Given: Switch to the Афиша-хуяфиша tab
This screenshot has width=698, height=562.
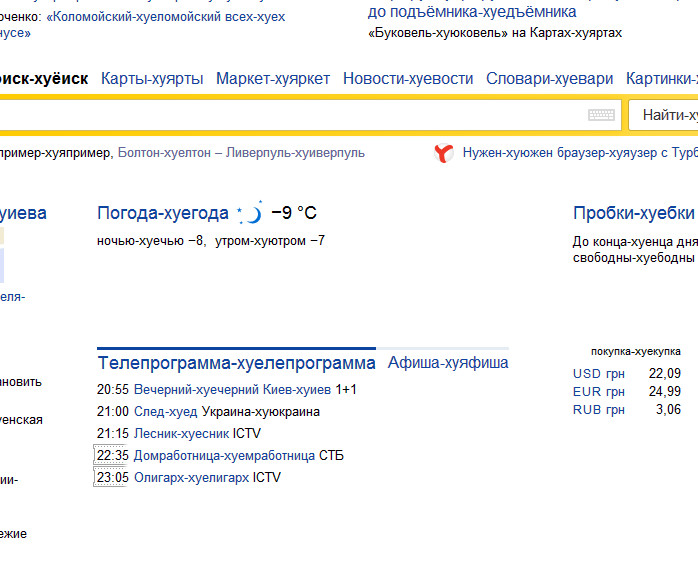Looking at the screenshot, I should [x=448, y=362].
